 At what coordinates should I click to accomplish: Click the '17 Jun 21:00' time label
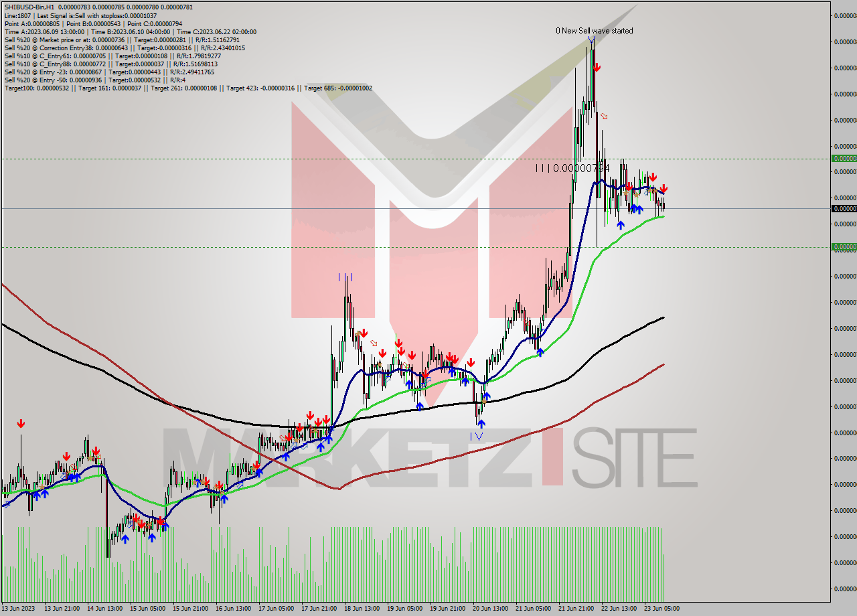[319, 609]
